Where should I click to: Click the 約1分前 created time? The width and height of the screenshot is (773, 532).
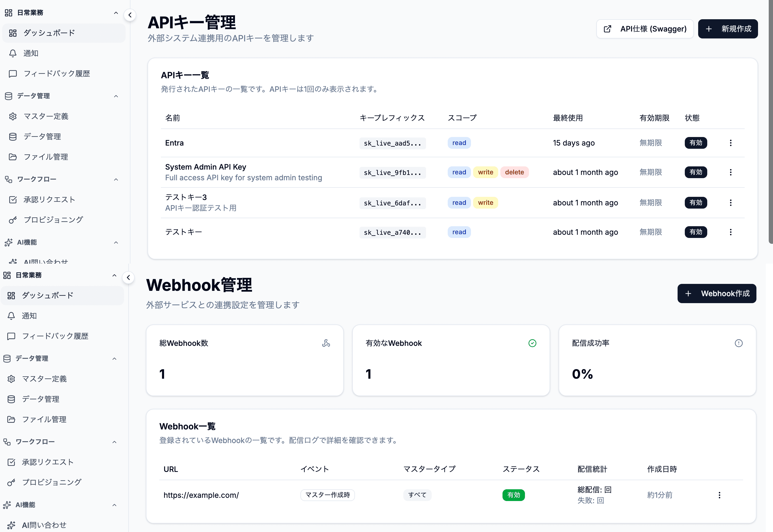pyautogui.click(x=660, y=495)
